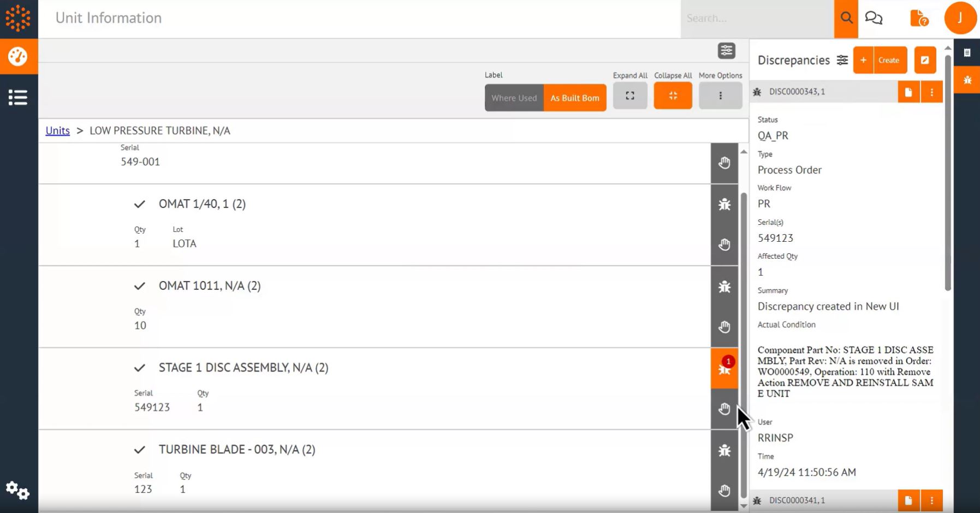This screenshot has height=513, width=980.
Task: Toggle the checkmark beside OMAT 1/40
Action: coord(140,204)
